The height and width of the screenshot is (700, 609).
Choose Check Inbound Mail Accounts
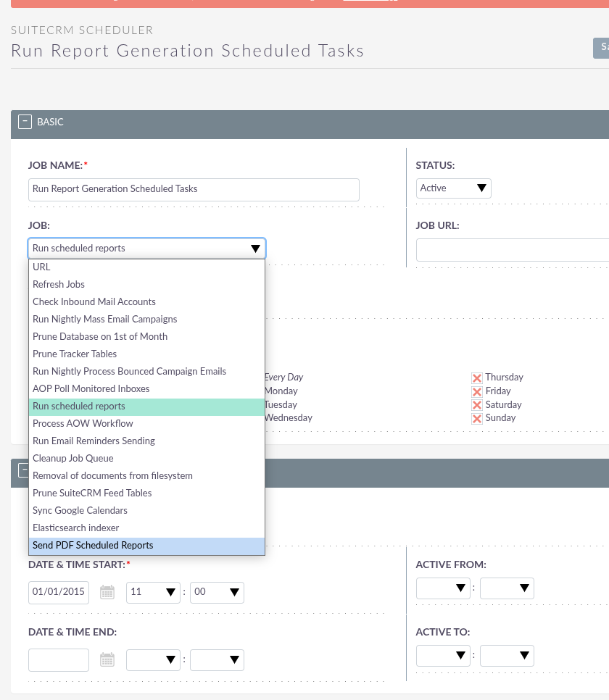(146, 301)
